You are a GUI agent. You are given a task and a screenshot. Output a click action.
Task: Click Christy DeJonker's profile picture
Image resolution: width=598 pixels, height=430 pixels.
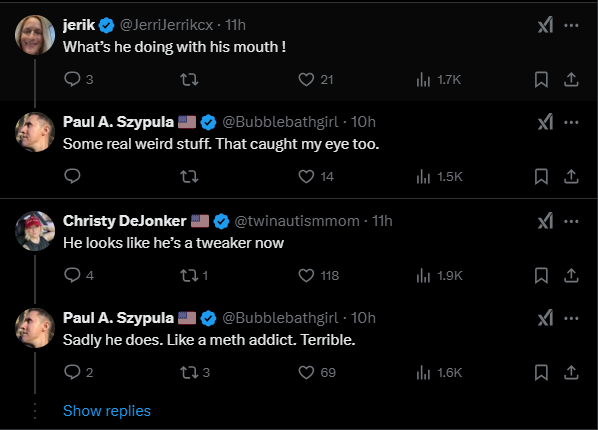pos(35,231)
